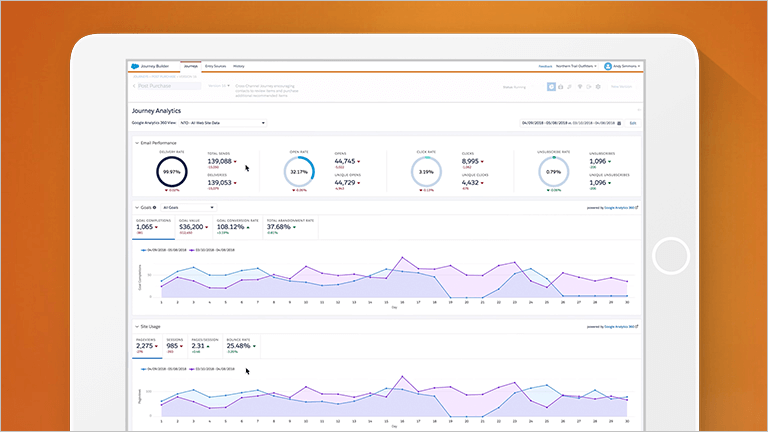Select the highlighted analytics icon in journey toolbar

pos(551,87)
